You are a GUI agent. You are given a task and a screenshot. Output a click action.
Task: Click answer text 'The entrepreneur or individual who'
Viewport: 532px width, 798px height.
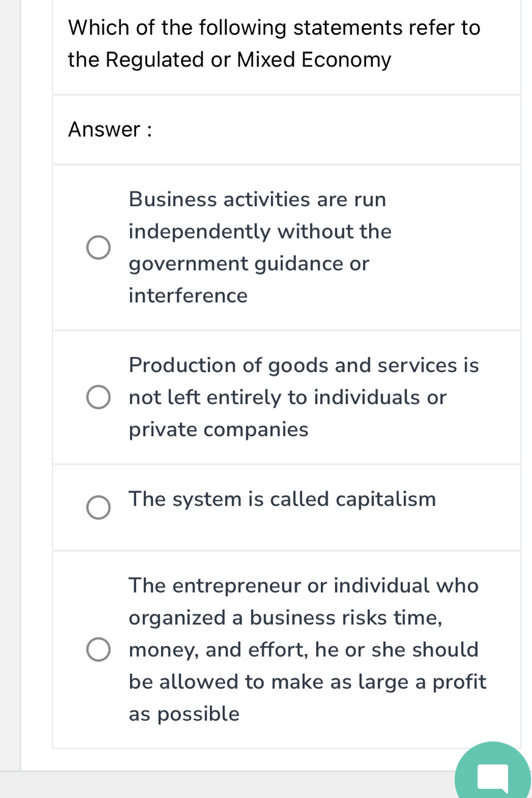(304, 586)
